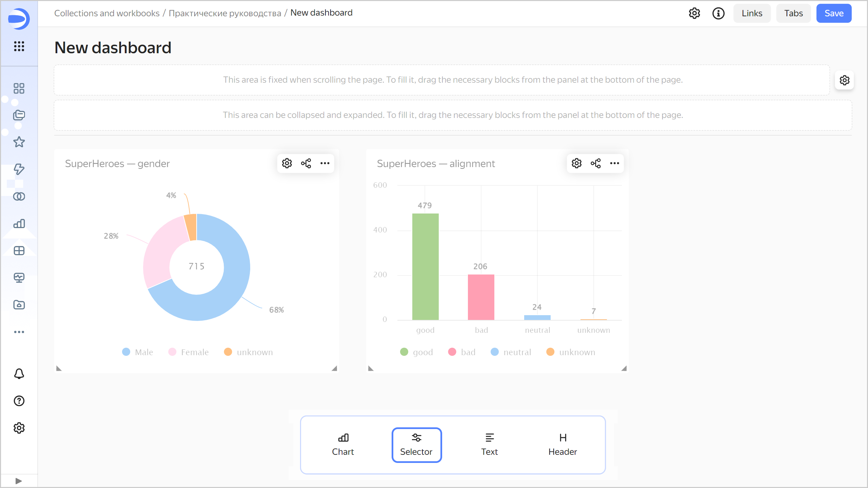Open gender chart widget settings gear
868x488 pixels.
287,163
